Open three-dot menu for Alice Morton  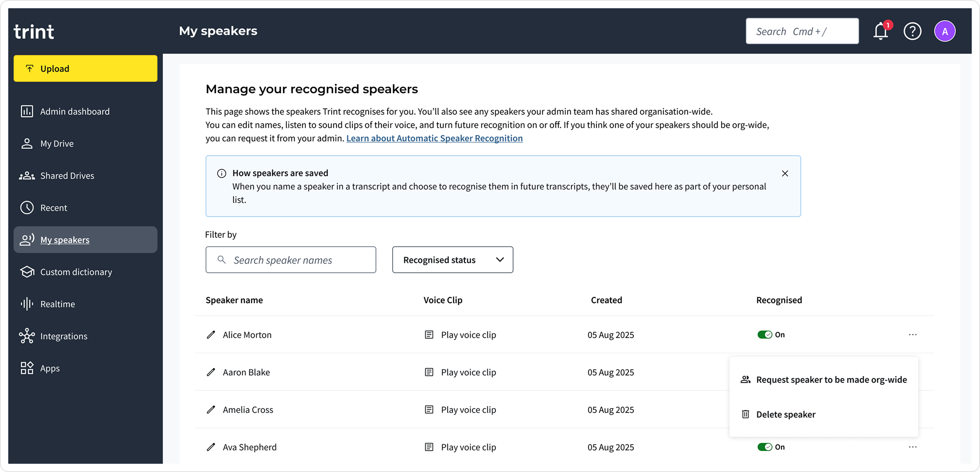(913, 335)
